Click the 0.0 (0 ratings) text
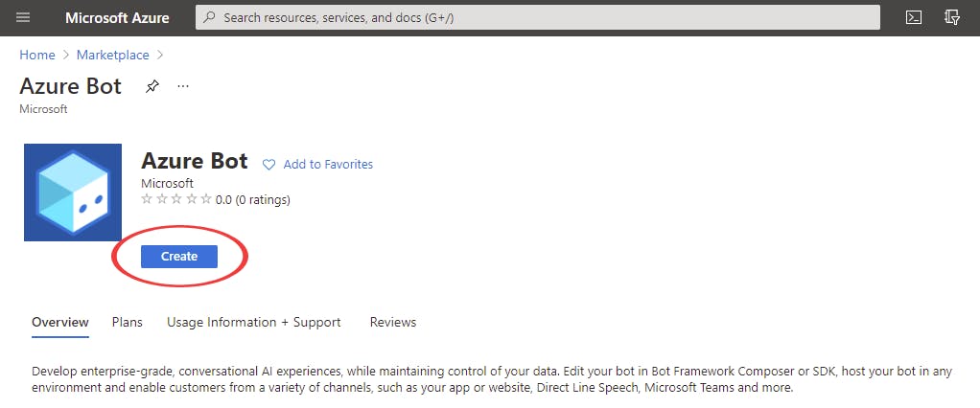Screen dimensions: 980x408 253,200
